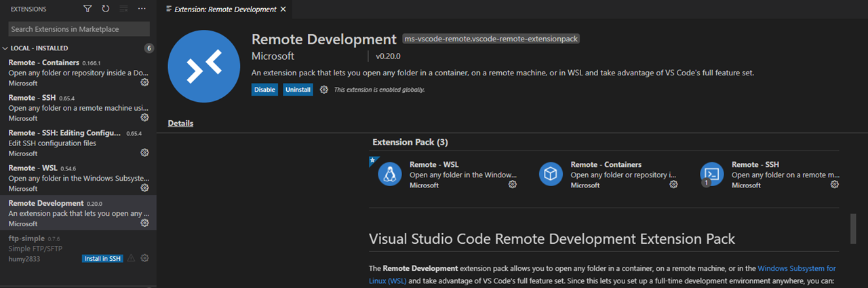Viewport: 868px width, 288px height.
Task: Open the clear search results icon
Action: [x=123, y=9]
